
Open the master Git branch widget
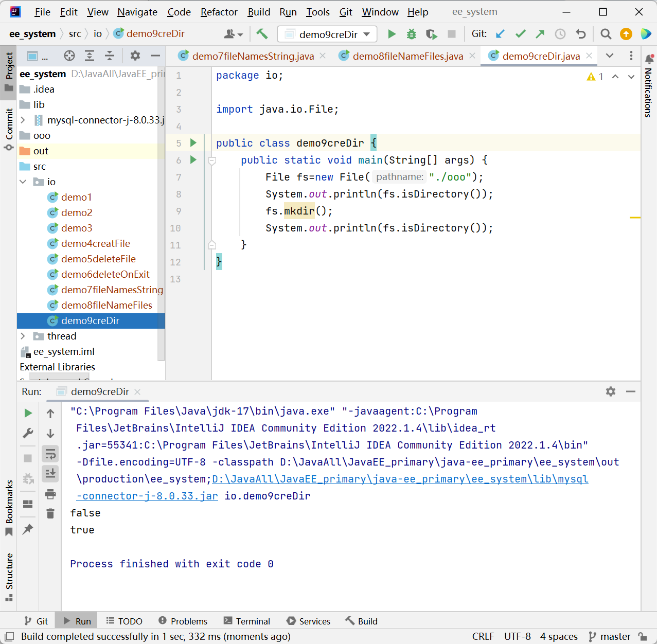[610, 636]
